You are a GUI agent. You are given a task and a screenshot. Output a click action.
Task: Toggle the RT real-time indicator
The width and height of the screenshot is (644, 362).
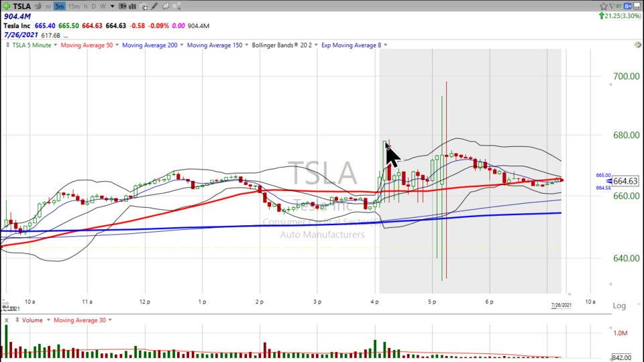tap(619, 6)
